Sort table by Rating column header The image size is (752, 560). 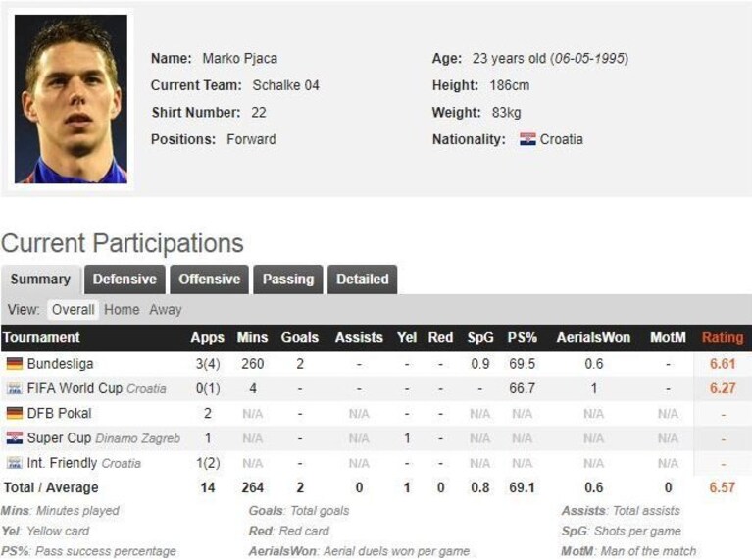[723, 337]
